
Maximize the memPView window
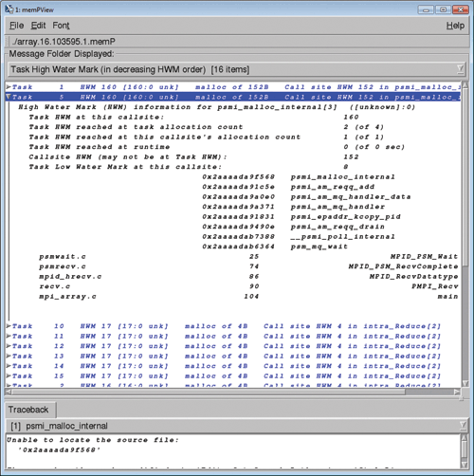(443, 9)
